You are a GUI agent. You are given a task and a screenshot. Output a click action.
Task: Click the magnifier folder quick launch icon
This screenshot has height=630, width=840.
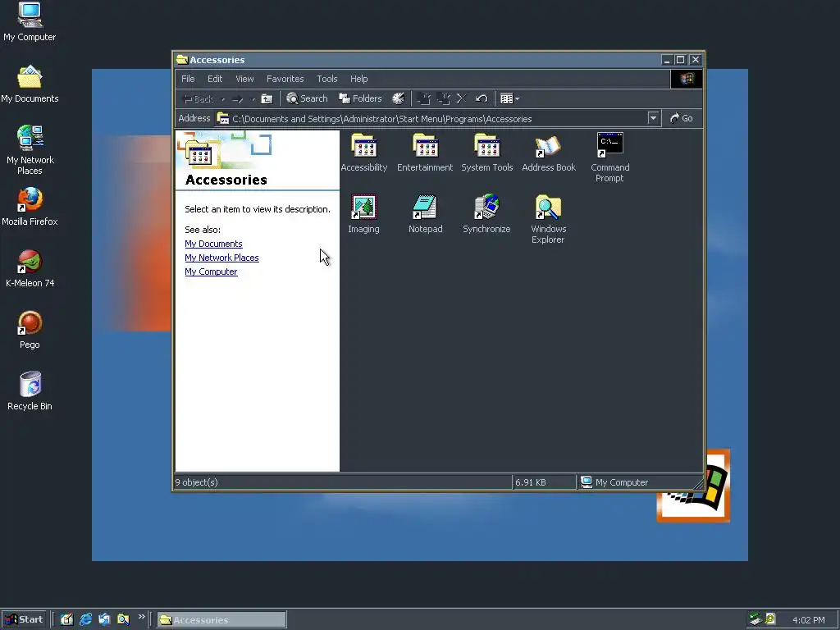(x=123, y=619)
